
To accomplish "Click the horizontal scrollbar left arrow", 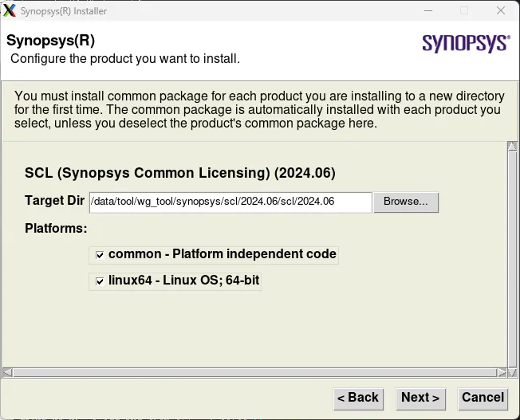I will coord(8,372).
